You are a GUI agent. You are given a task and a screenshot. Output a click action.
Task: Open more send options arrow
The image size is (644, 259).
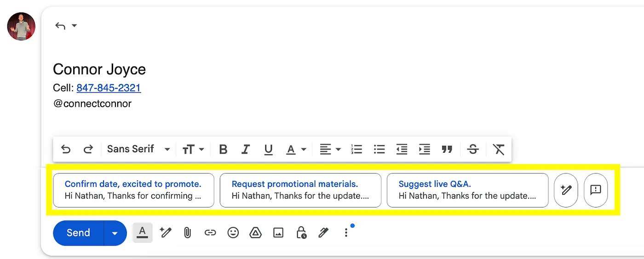click(115, 233)
